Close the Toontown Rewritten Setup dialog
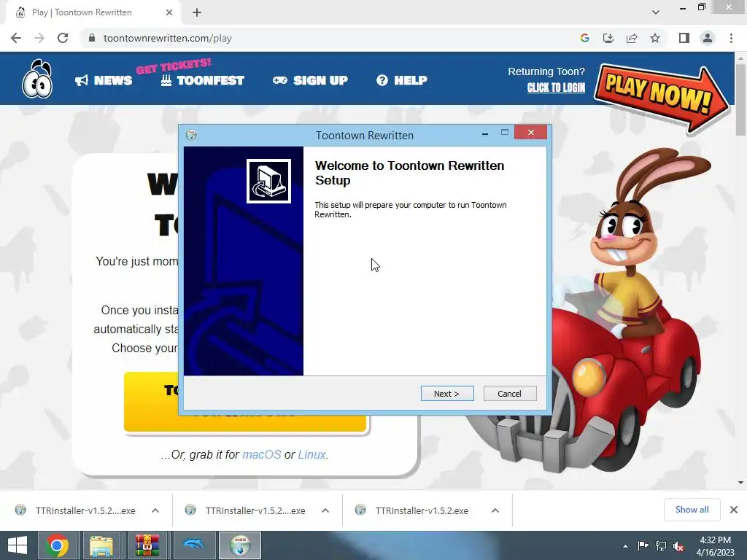Viewport: 747px width, 560px height. coord(531,133)
